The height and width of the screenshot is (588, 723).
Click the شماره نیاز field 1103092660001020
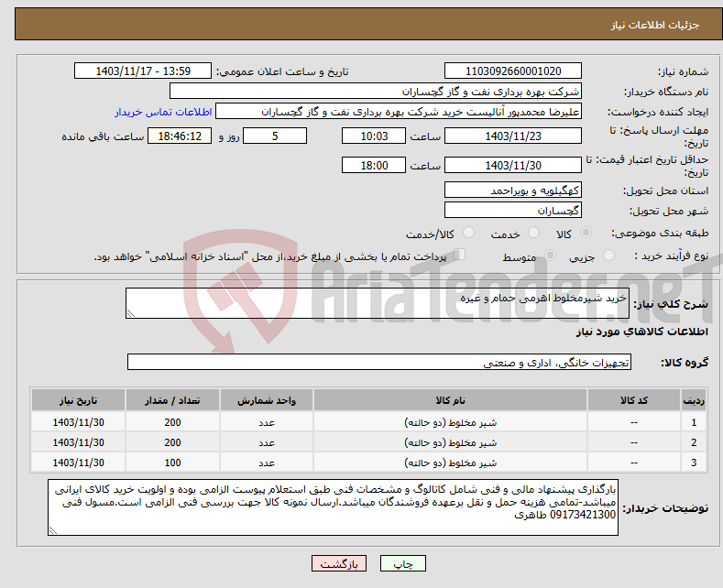click(513, 71)
